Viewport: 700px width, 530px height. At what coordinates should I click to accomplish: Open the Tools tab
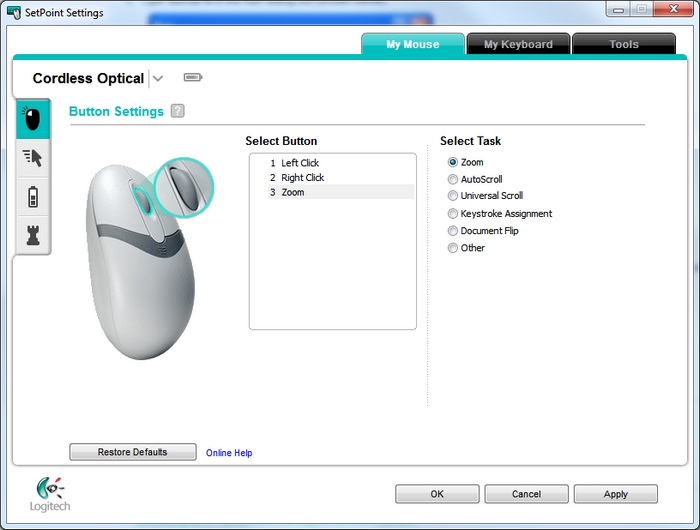[x=624, y=44]
